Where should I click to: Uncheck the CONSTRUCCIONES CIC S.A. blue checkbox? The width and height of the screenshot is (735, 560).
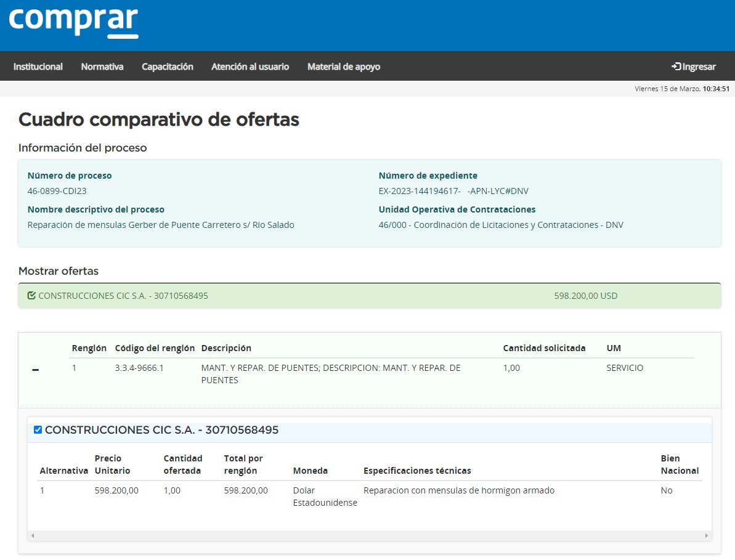point(38,430)
